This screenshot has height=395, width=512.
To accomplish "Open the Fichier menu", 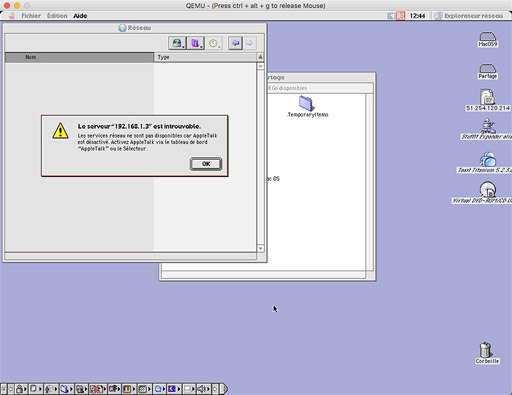I will point(31,16).
